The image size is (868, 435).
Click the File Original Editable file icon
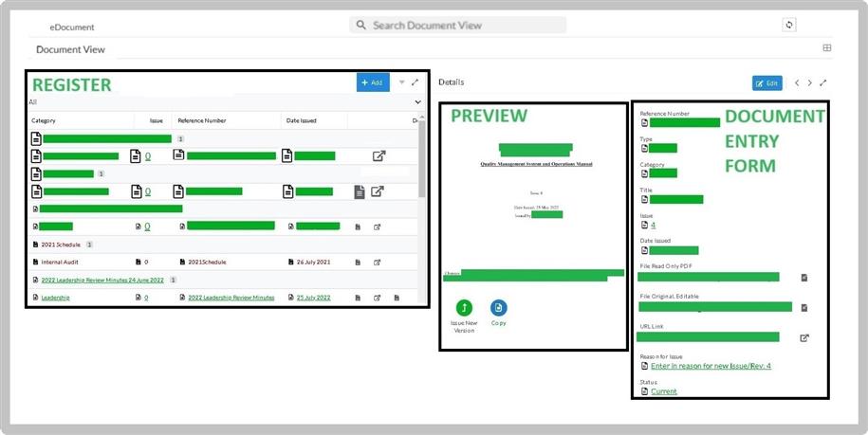(804, 308)
